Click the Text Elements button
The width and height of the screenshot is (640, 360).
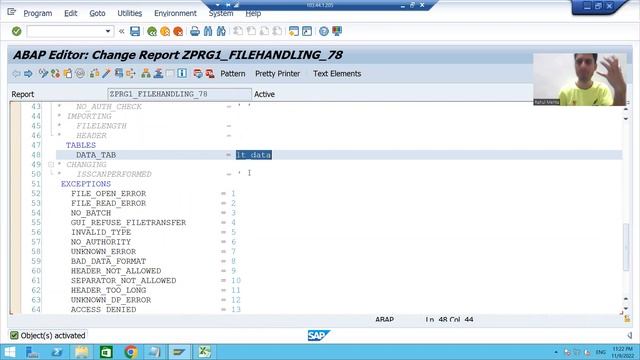(x=337, y=73)
